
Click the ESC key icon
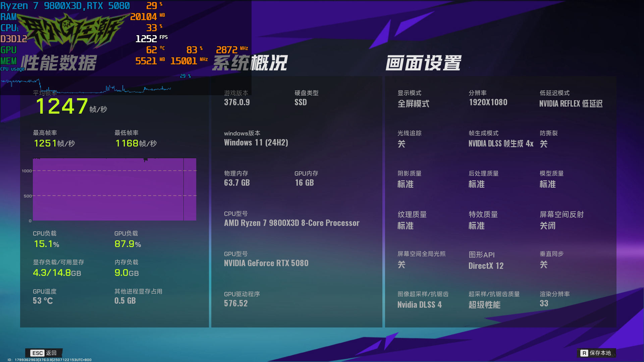(37, 353)
